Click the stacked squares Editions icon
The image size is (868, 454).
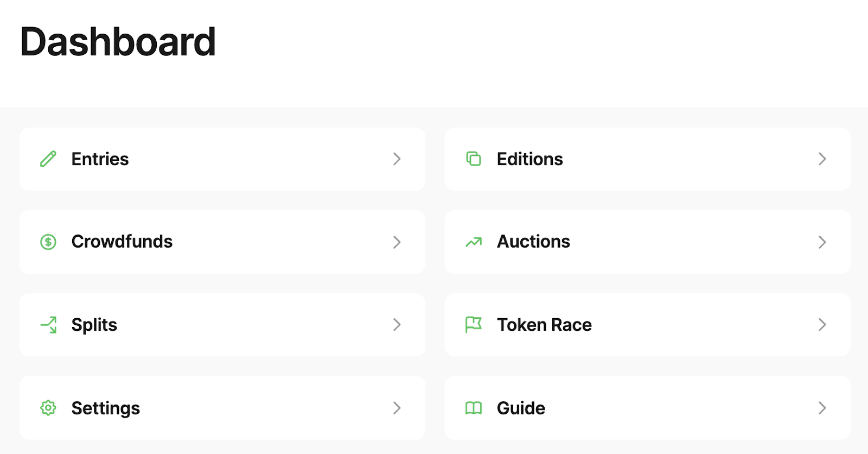pyautogui.click(x=474, y=159)
